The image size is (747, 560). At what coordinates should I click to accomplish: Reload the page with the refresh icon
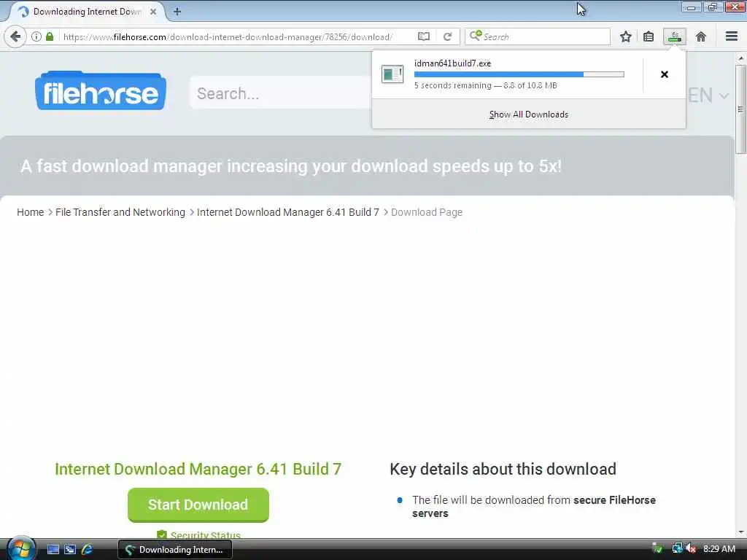[447, 36]
